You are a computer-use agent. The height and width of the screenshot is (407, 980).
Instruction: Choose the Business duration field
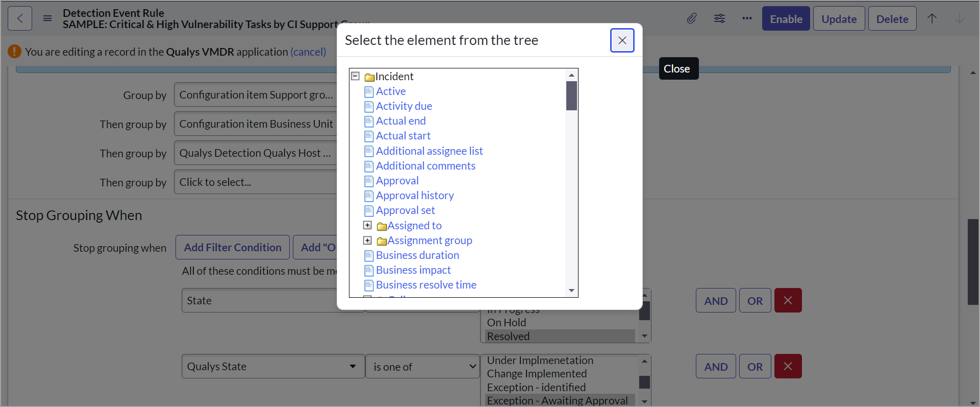[x=417, y=255]
